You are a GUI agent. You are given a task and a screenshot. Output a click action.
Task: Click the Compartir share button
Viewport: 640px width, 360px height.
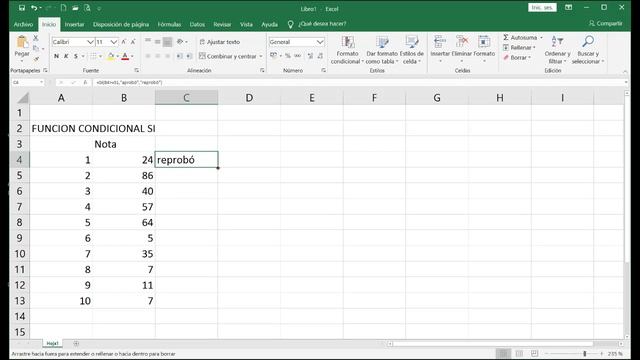tap(605, 24)
